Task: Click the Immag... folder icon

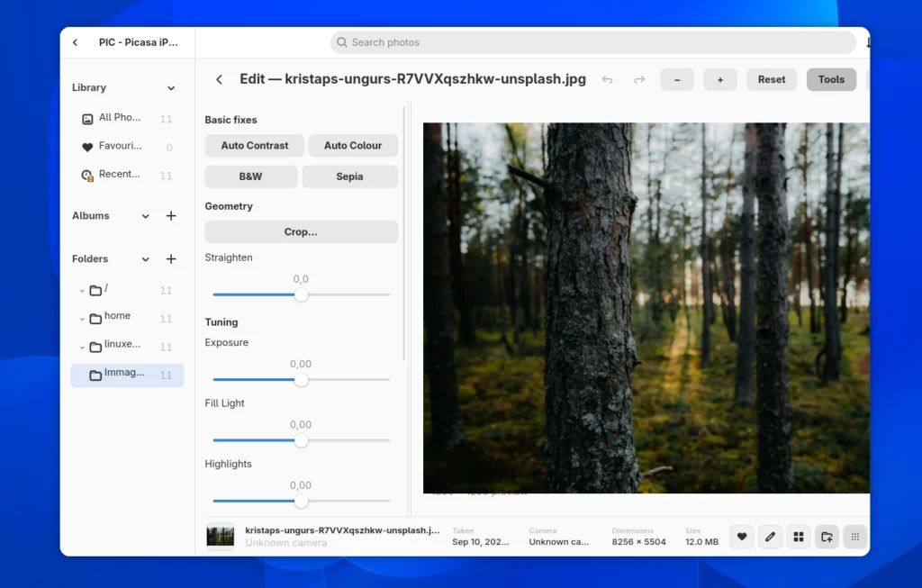Action: tap(95, 375)
